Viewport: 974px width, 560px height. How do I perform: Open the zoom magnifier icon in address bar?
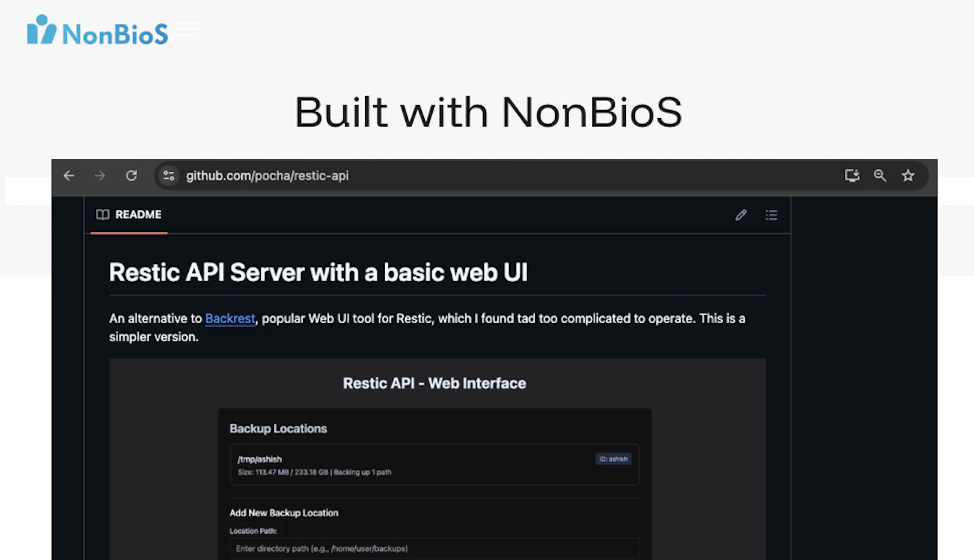880,176
